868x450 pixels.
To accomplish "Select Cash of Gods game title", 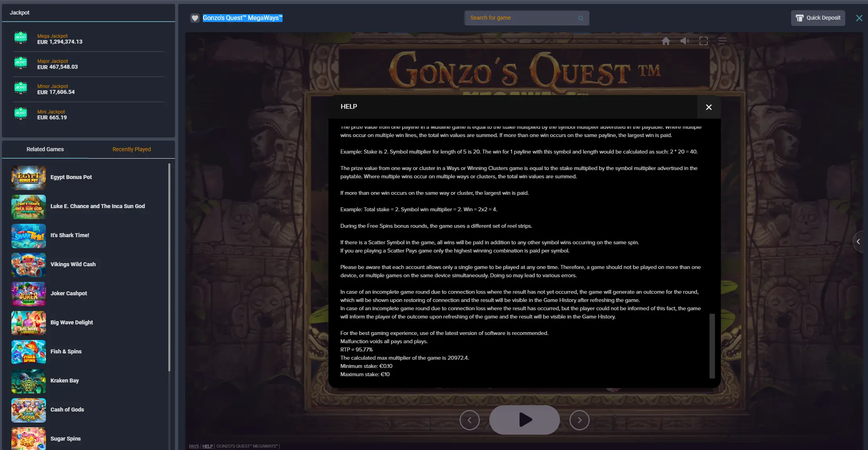I will [x=67, y=410].
